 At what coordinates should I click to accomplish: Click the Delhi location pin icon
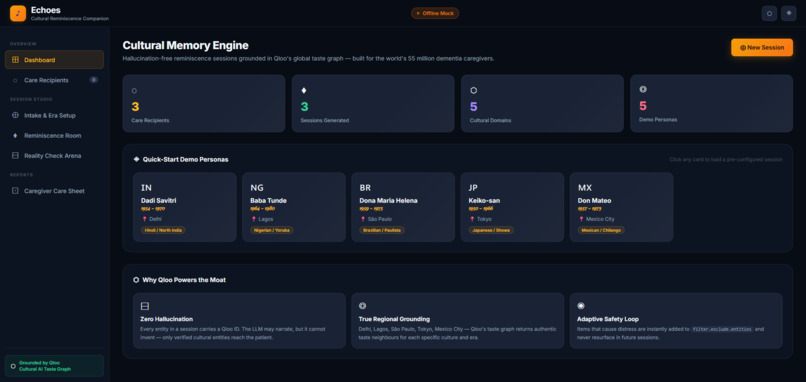[144, 219]
